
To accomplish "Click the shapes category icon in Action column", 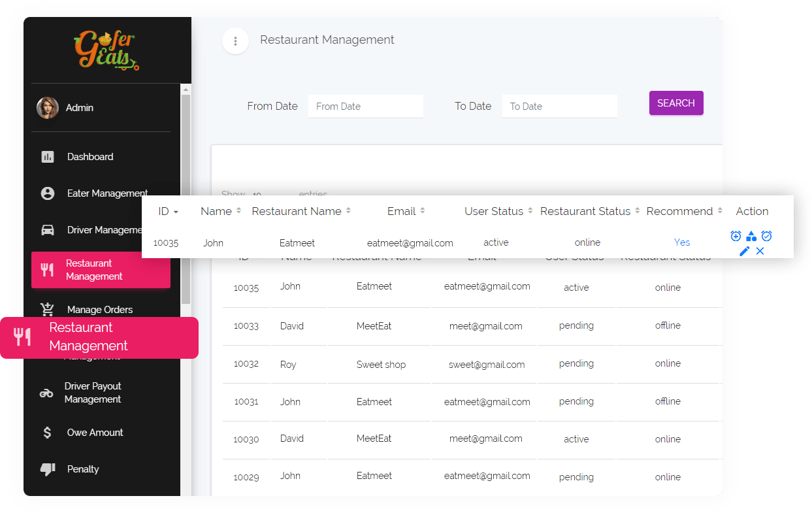I will pos(751,236).
